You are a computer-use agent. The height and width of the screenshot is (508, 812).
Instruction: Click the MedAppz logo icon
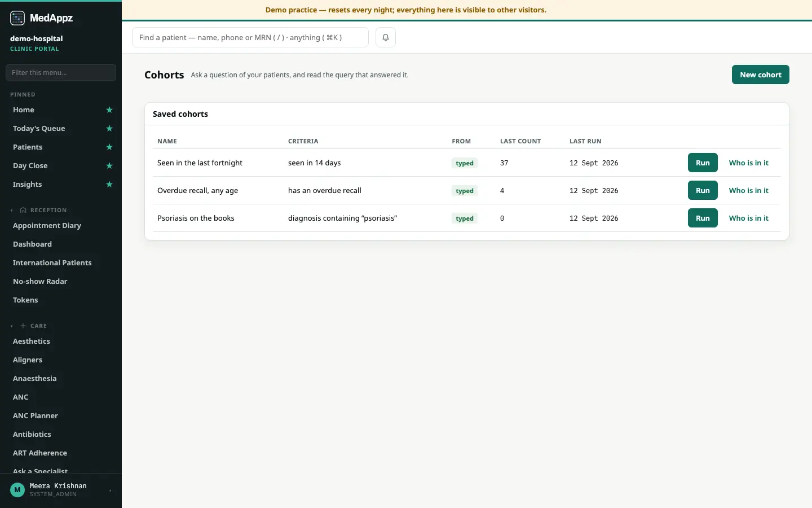coord(17,18)
